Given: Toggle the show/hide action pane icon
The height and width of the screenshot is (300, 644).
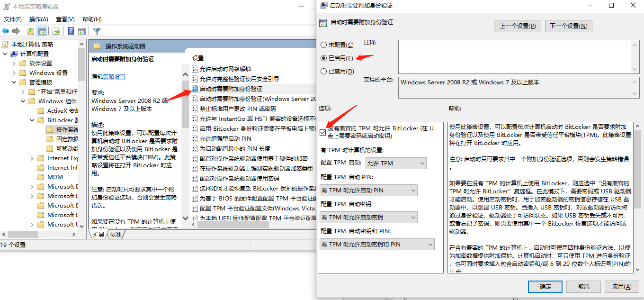Looking at the screenshot, I should [x=81, y=30].
